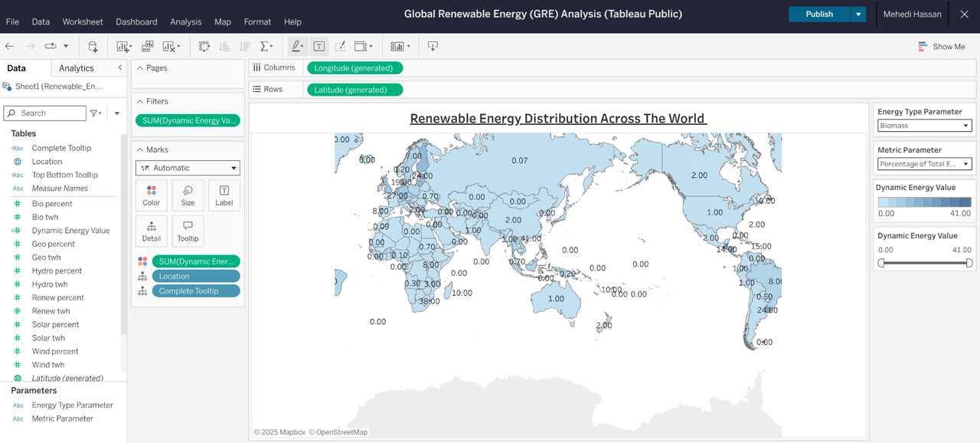Click the Dynamic Energy Value color legend bar
980x443 pixels.
tap(925, 202)
